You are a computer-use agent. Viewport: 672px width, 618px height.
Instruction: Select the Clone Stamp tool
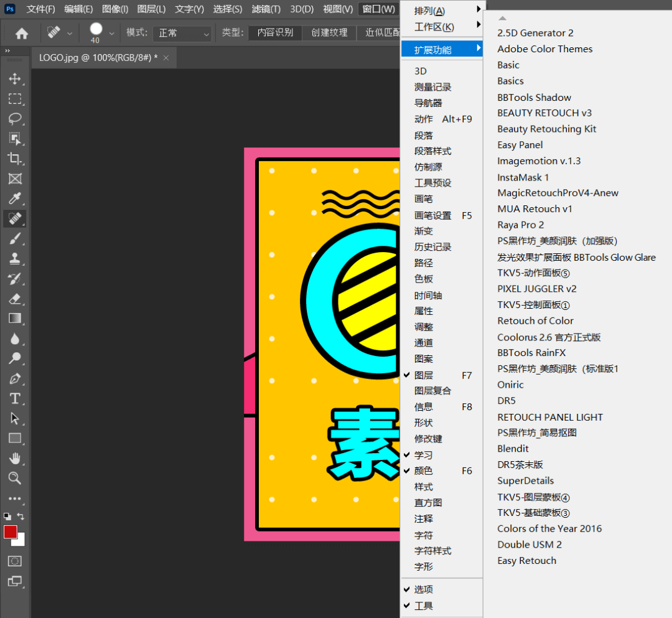pos(15,258)
